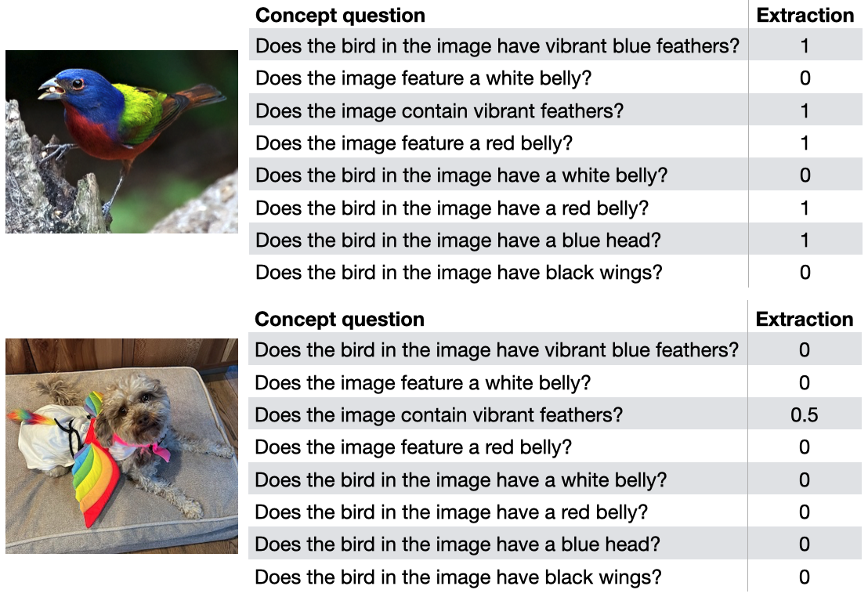Viewport: 868px width, 597px height.
Task: Select the 'Extraction' header in the top table
Action: pos(805,15)
